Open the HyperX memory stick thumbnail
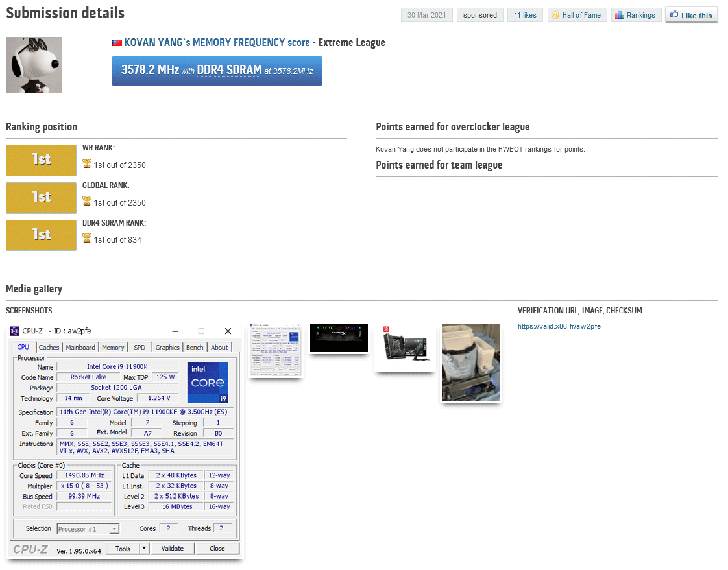 pos(339,338)
